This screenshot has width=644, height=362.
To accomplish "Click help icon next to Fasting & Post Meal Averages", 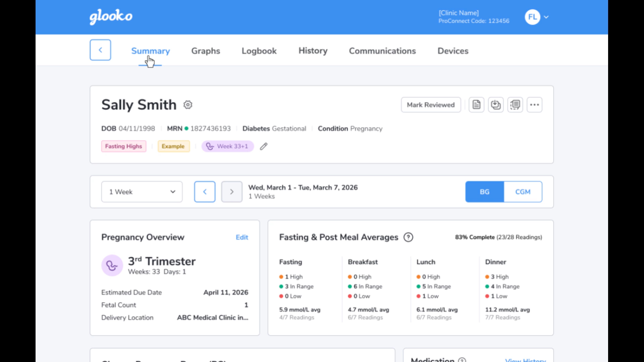I will tap(408, 237).
